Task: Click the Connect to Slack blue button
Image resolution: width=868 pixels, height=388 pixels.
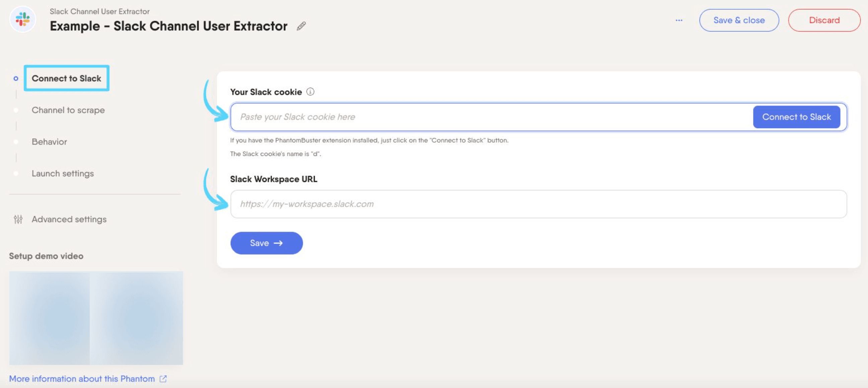Action: [797, 117]
